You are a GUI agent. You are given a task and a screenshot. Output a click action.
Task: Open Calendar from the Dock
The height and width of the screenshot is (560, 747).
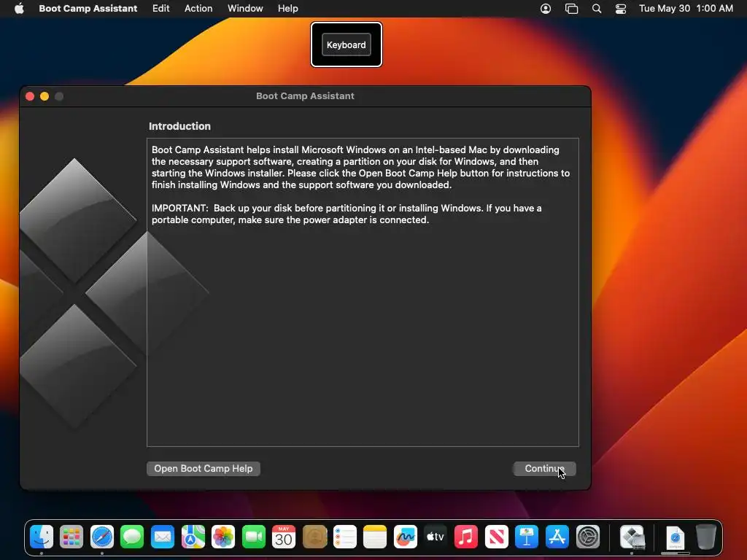click(284, 537)
